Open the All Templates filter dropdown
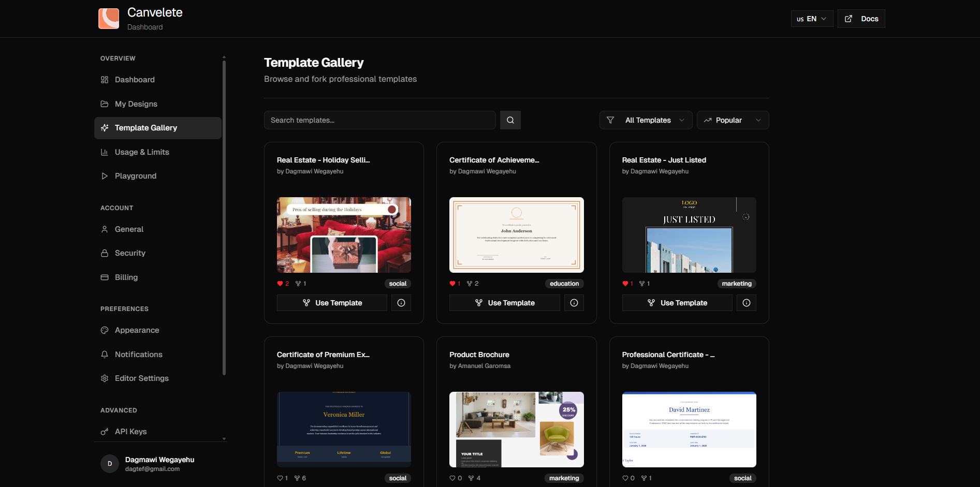This screenshot has width=980, height=487. click(x=646, y=120)
